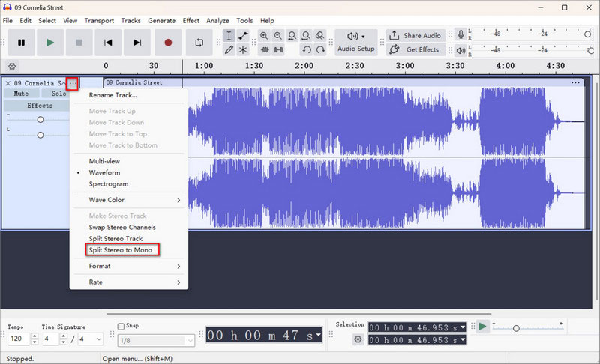The height and width of the screenshot is (364, 600).
Task: Select the Envelope tool
Action: tap(243, 36)
